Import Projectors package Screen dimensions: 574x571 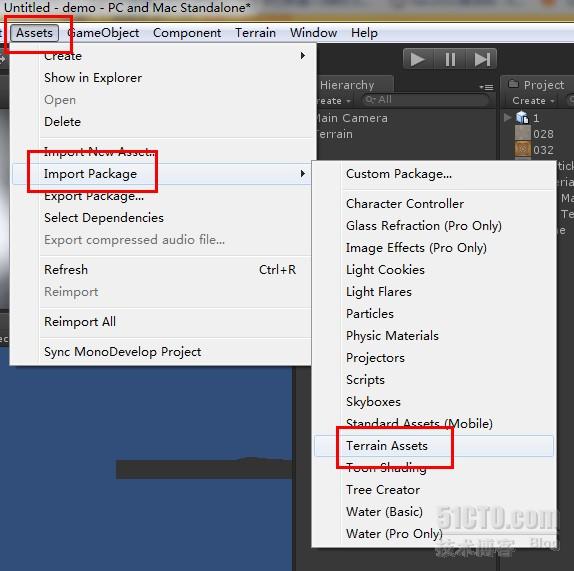pos(434,358)
